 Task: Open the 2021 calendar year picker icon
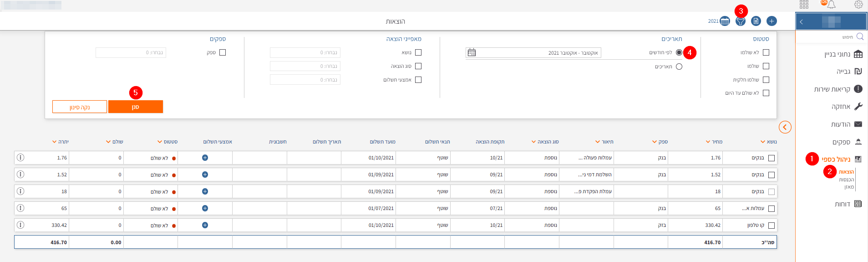(x=725, y=21)
